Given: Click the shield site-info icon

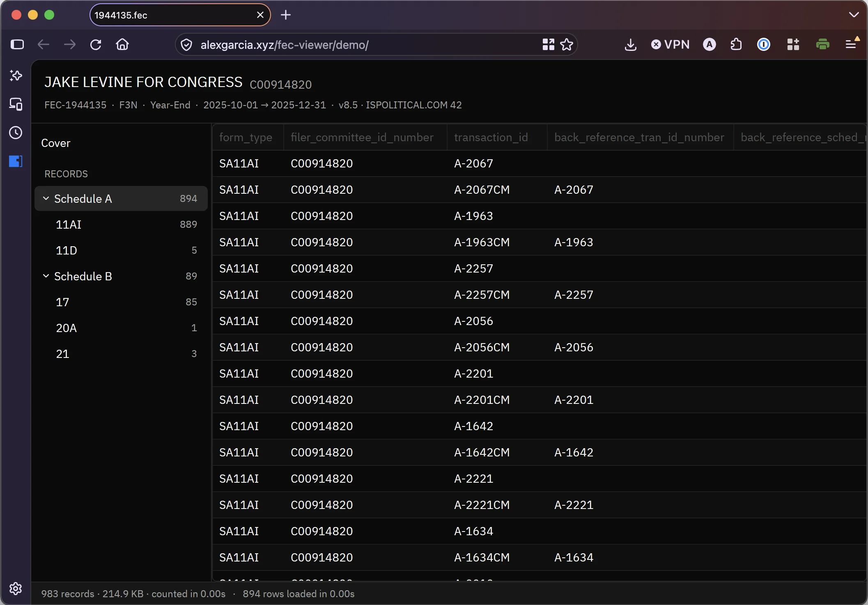Looking at the screenshot, I should [186, 45].
